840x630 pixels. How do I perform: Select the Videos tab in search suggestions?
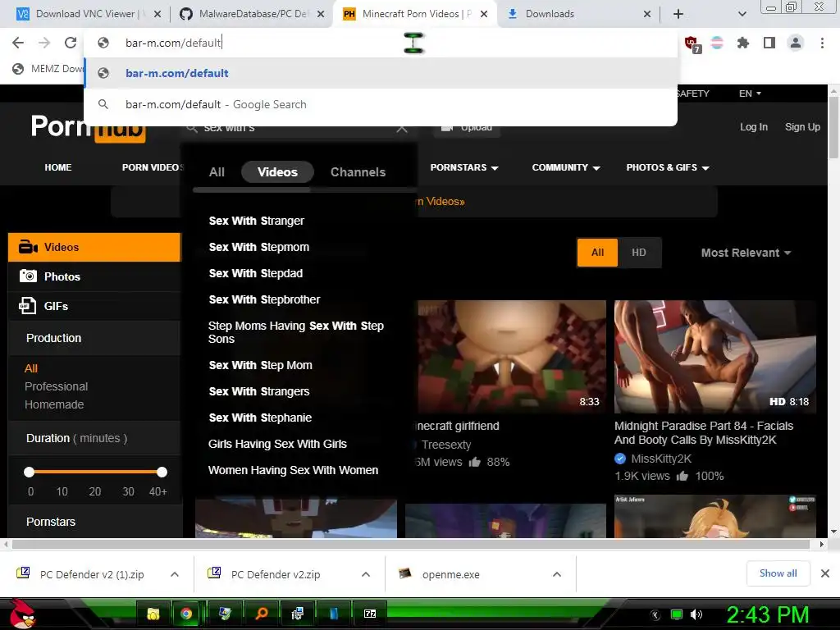[277, 172]
